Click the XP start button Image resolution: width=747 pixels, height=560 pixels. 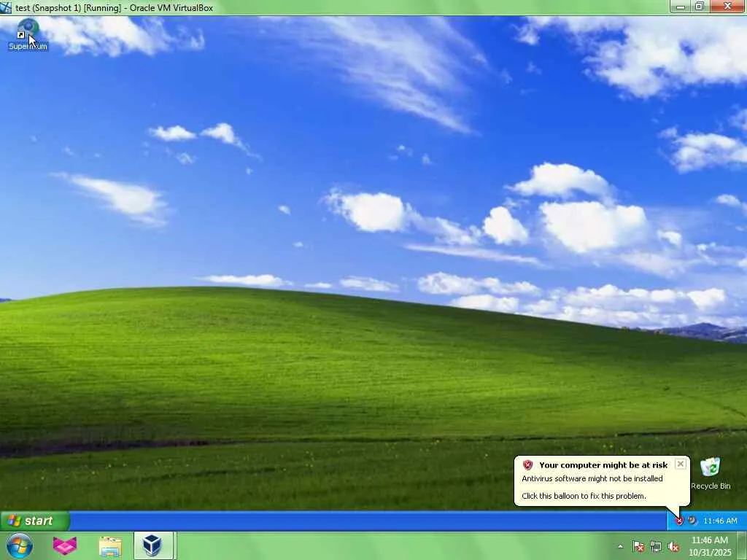click(x=35, y=521)
